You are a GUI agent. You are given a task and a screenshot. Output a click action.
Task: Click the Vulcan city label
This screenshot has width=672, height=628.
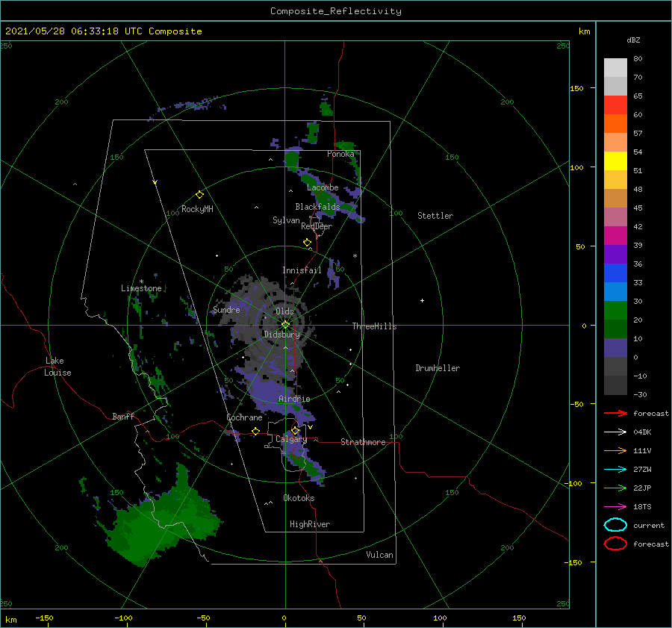click(x=379, y=555)
